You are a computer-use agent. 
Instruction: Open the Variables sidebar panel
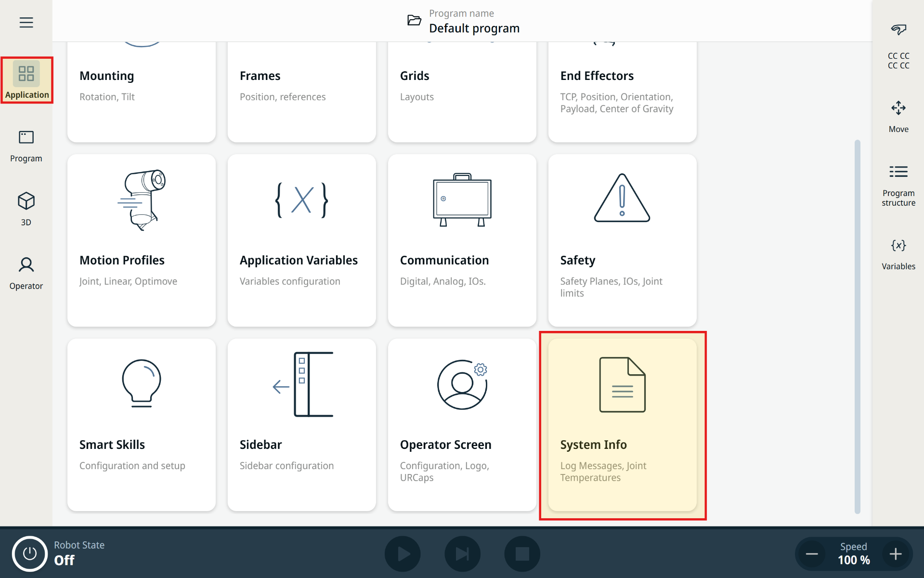[x=898, y=254]
